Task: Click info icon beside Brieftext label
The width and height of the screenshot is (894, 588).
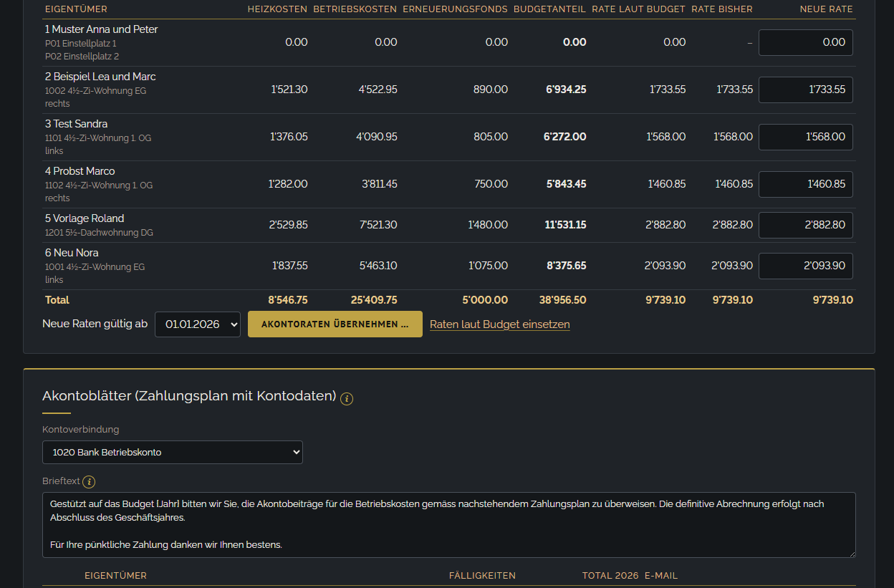Action: coord(89,482)
